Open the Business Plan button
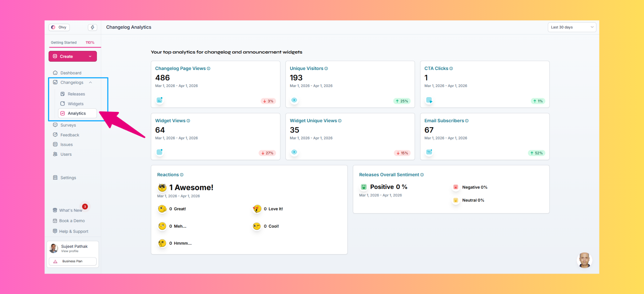Screen dimensions: 644x294 72,262
